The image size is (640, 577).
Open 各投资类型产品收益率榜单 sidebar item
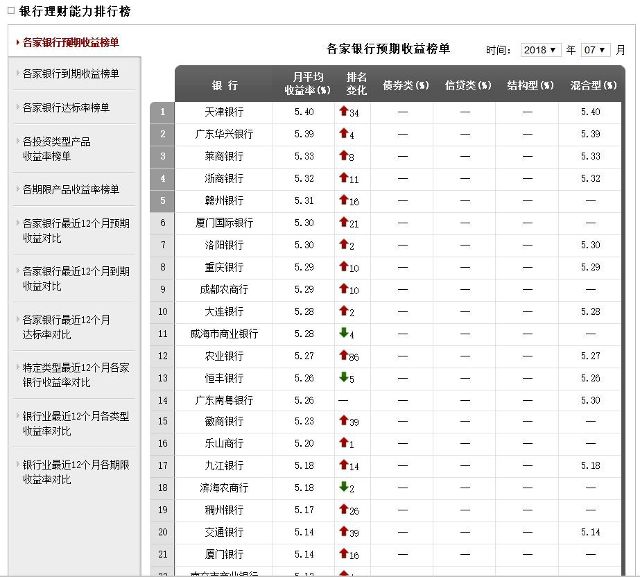(56, 149)
